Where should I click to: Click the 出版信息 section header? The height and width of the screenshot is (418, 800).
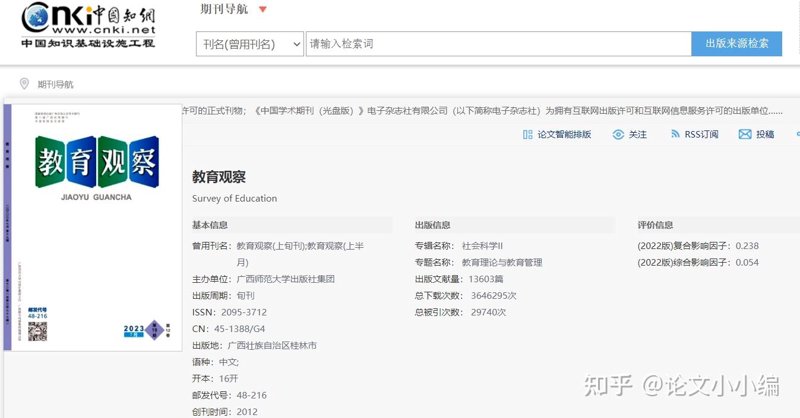(433, 225)
